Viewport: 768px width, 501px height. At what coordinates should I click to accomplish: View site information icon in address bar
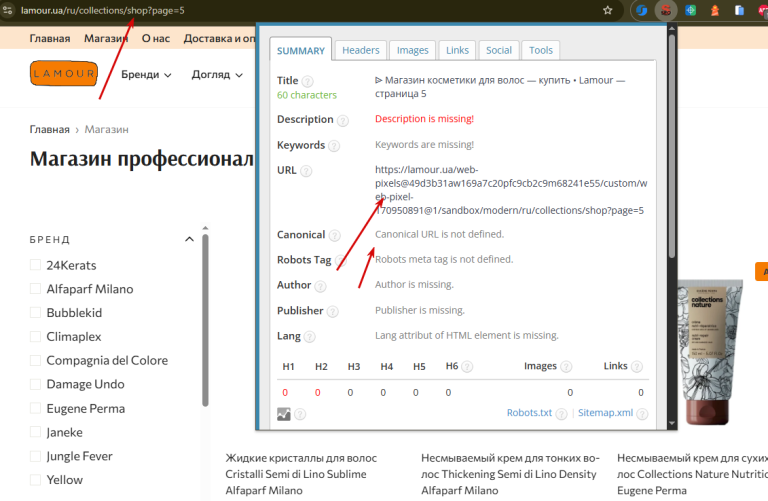coord(7,10)
